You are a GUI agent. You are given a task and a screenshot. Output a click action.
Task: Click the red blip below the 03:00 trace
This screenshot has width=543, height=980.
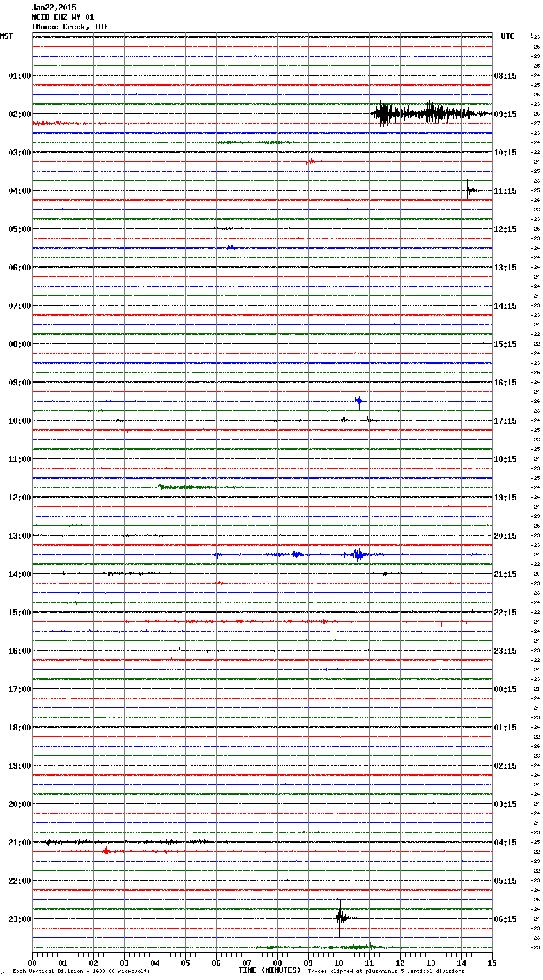pyautogui.click(x=310, y=162)
